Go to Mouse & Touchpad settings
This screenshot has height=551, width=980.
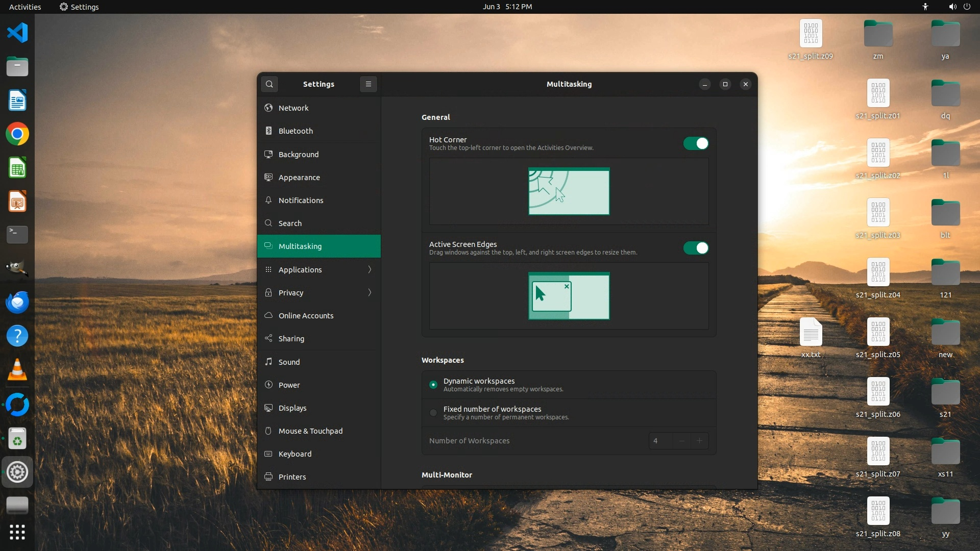[310, 431]
